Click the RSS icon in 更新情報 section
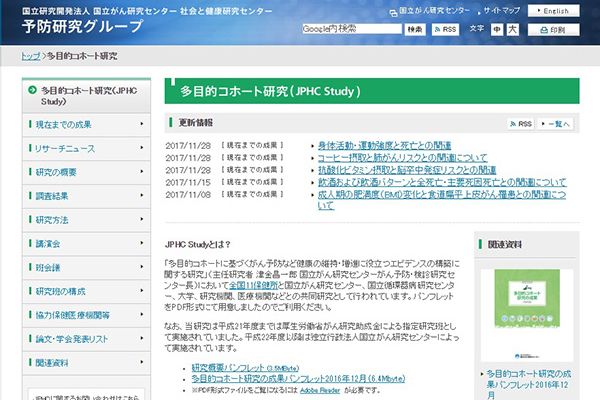 click(x=520, y=123)
